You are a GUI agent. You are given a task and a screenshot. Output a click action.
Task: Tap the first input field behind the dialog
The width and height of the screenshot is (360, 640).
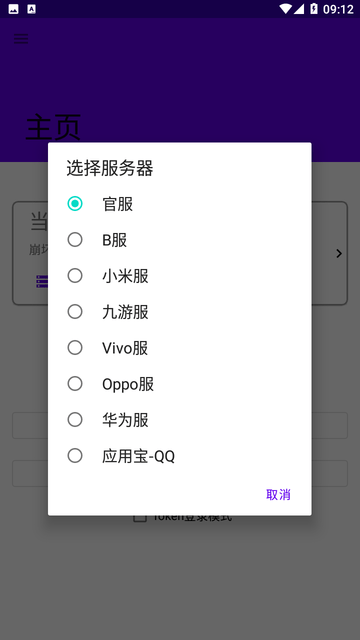(x=180, y=425)
